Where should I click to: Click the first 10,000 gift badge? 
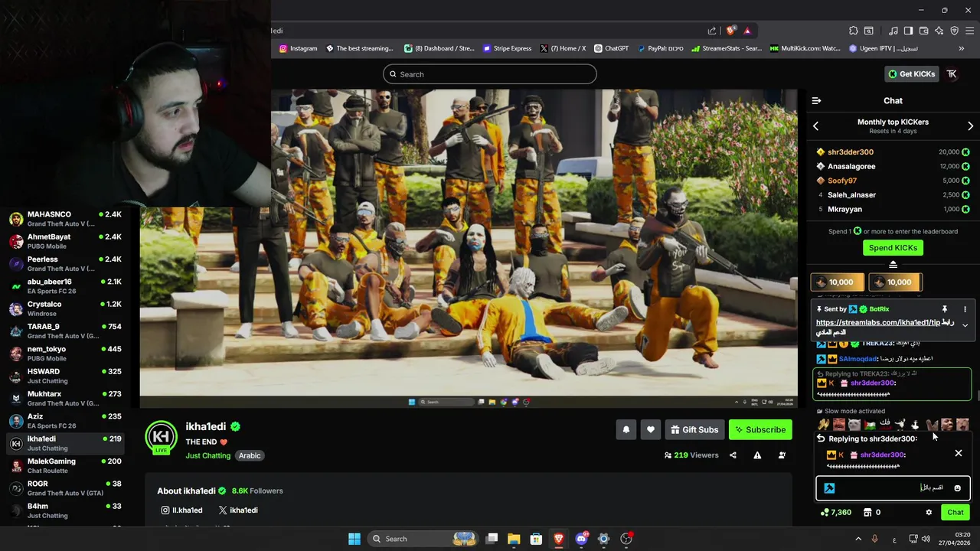pyautogui.click(x=838, y=282)
